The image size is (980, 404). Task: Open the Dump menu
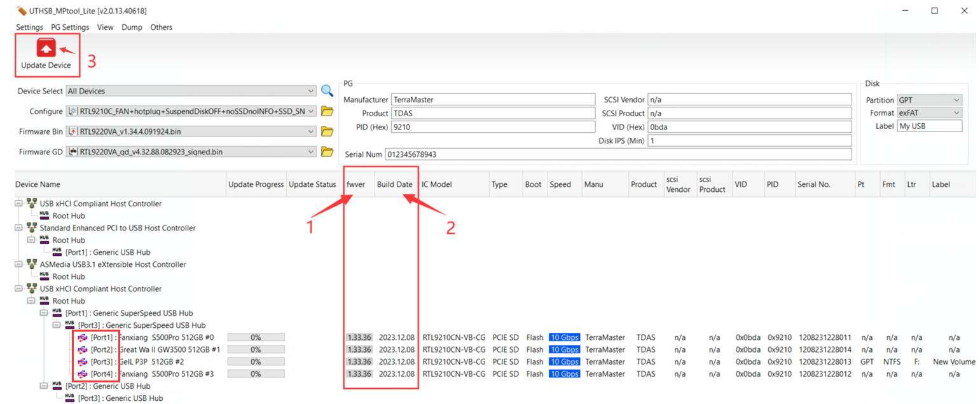pyautogui.click(x=132, y=27)
